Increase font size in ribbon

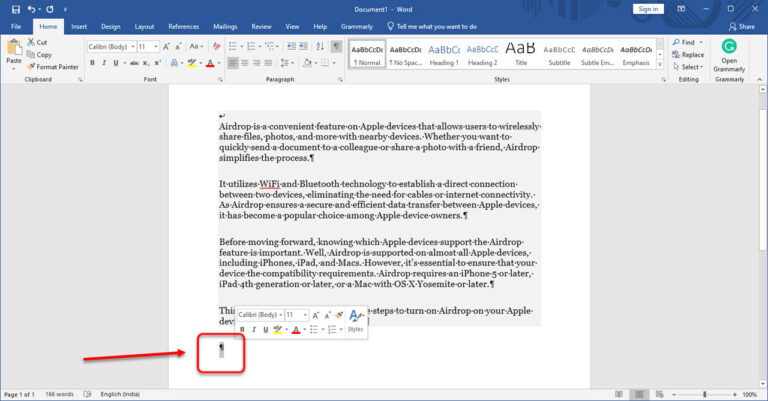click(167, 47)
